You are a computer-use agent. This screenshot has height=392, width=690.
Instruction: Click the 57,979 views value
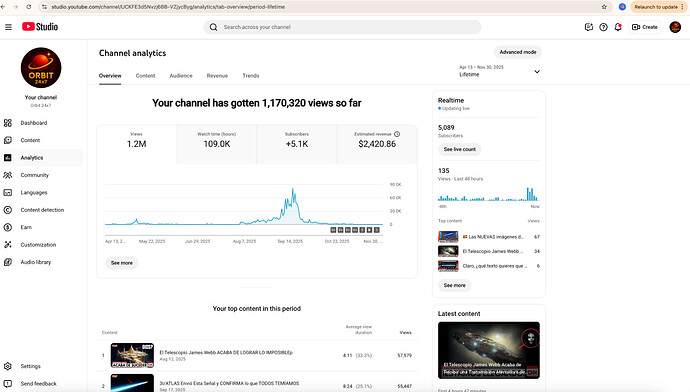pyautogui.click(x=404, y=355)
